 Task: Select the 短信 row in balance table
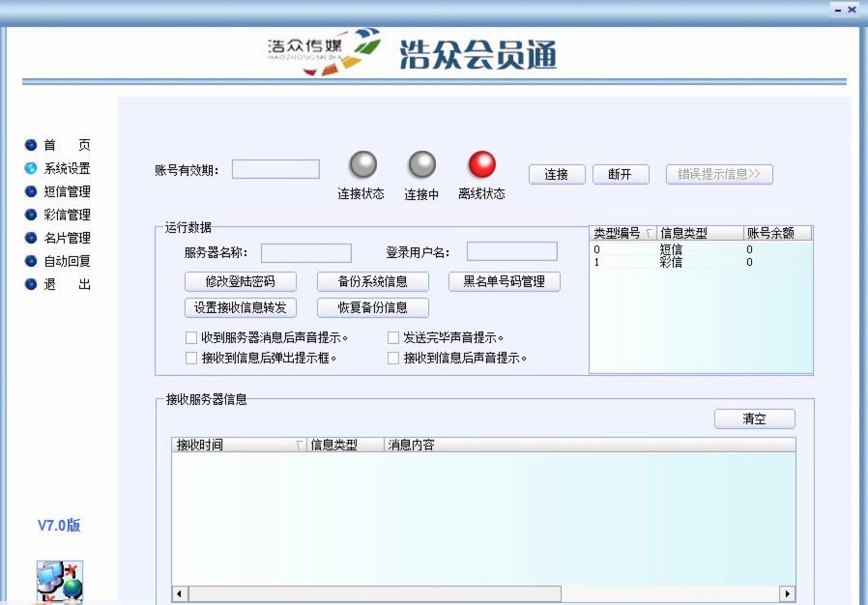click(x=701, y=249)
